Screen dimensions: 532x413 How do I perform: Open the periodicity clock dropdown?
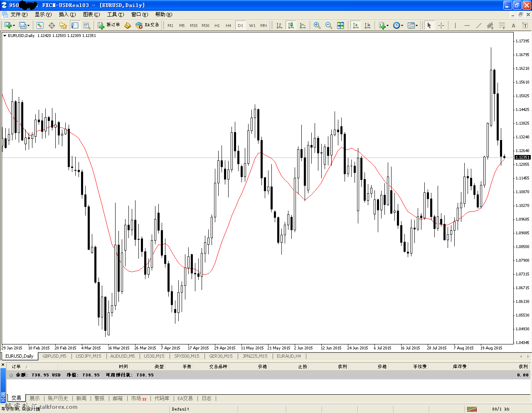click(398, 25)
